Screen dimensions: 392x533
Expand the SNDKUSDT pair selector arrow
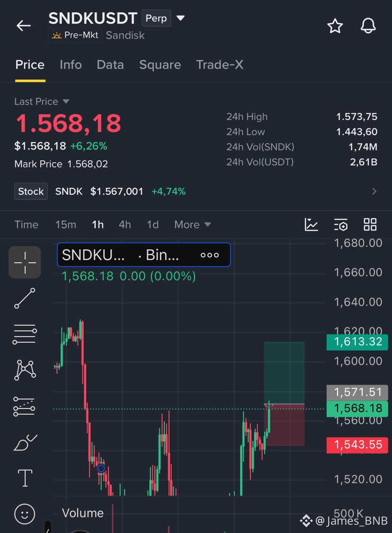coord(180,18)
